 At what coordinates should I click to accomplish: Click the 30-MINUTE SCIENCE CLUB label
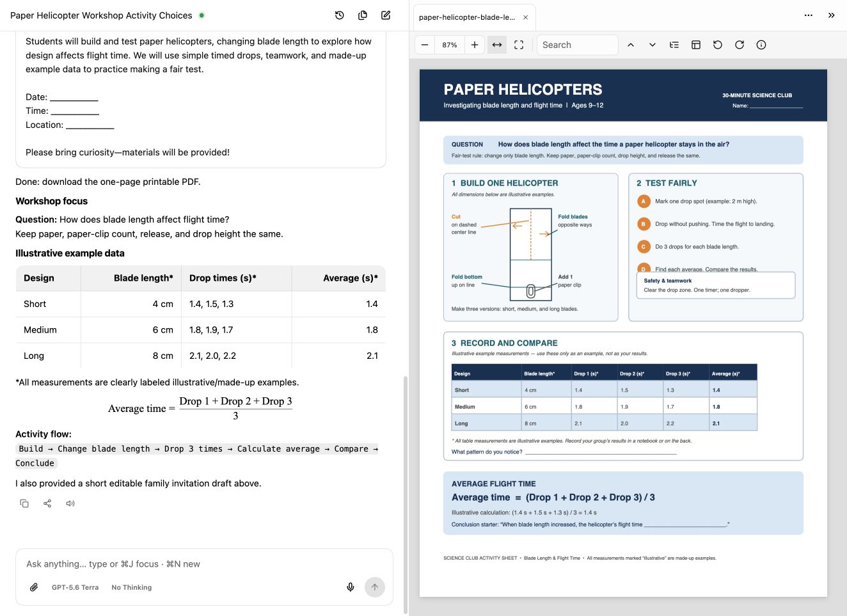click(x=757, y=95)
